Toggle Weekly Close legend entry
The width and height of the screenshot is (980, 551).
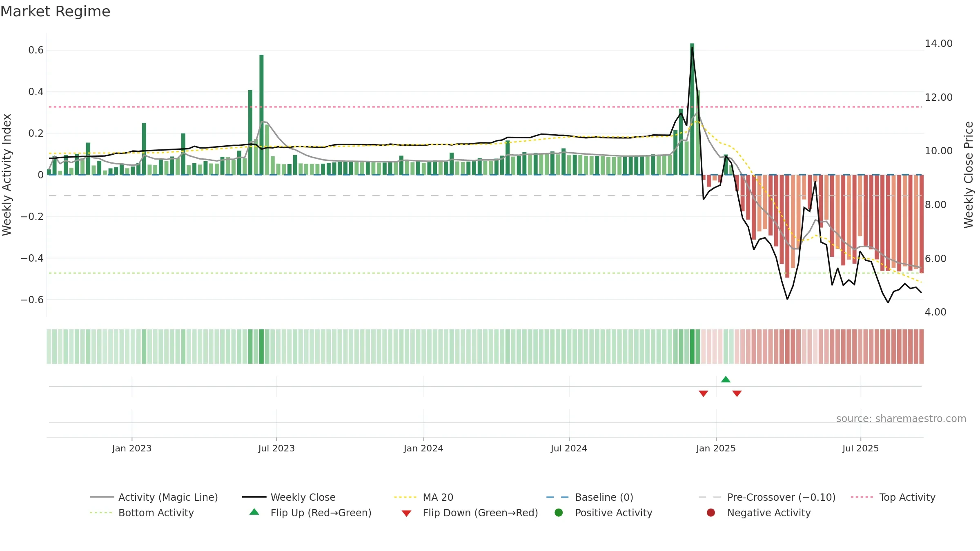coord(289,497)
